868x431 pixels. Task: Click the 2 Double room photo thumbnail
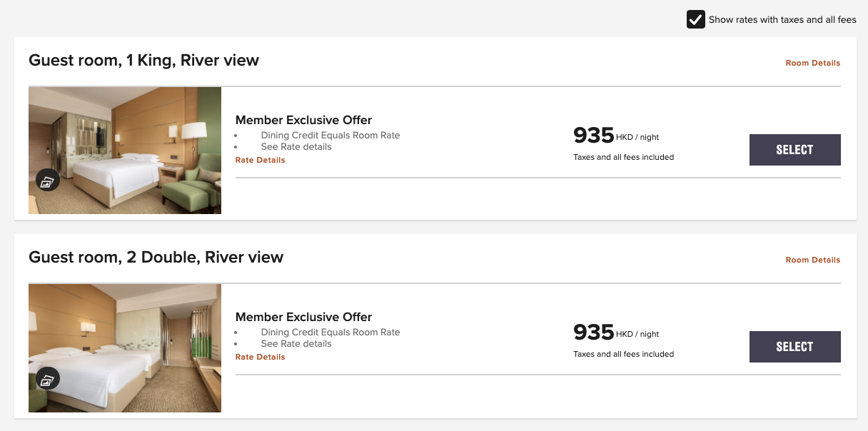(125, 348)
